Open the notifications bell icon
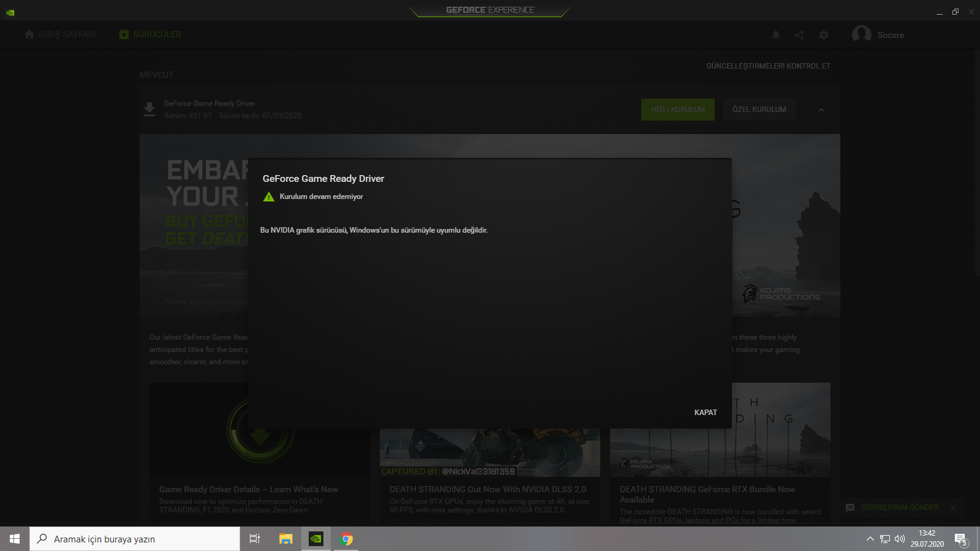The image size is (980, 551). pyautogui.click(x=776, y=35)
